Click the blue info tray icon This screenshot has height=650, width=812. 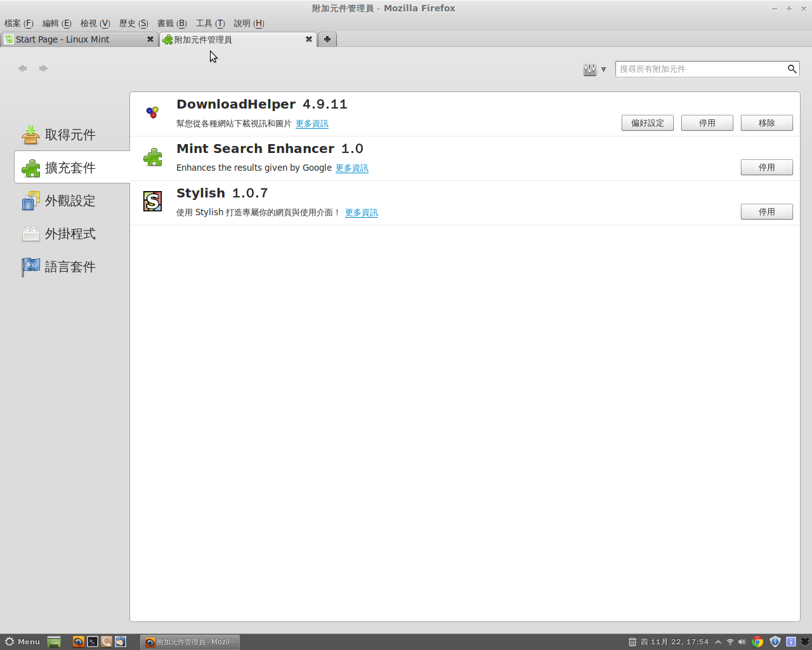791,642
